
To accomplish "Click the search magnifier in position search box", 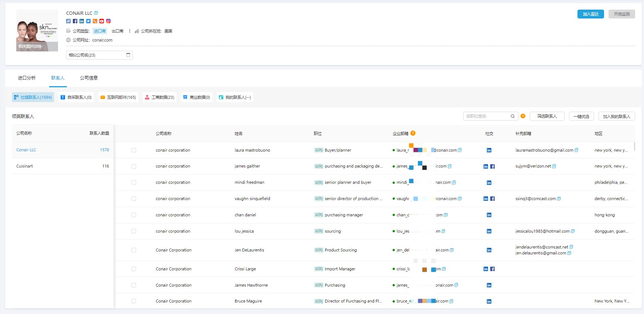I will 513,116.
